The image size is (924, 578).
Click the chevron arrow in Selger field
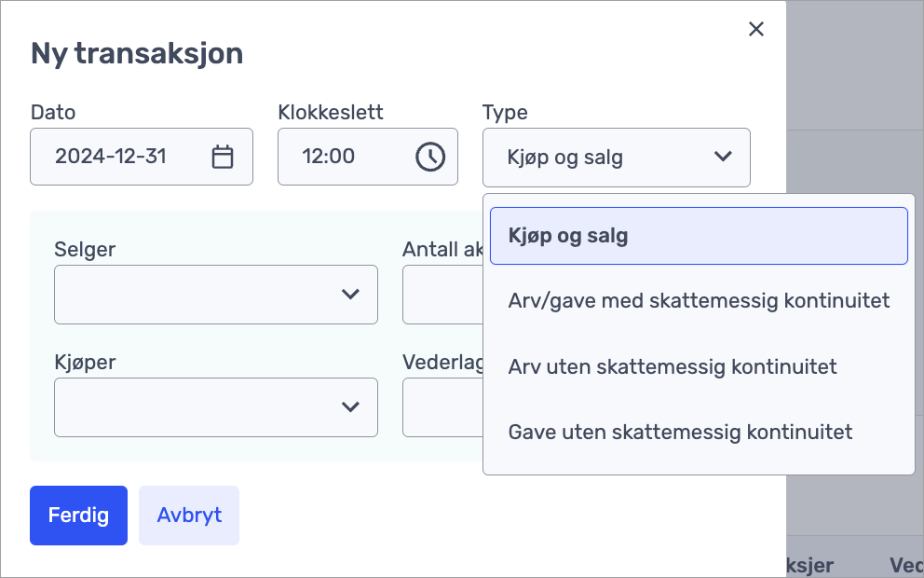[x=350, y=295]
